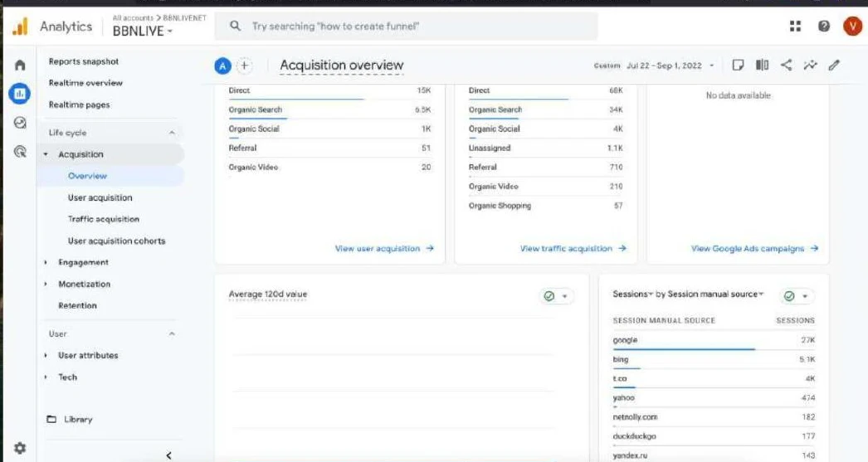Click the duckduckgo session source row
This screenshot has height=462, width=868.
click(714, 436)
